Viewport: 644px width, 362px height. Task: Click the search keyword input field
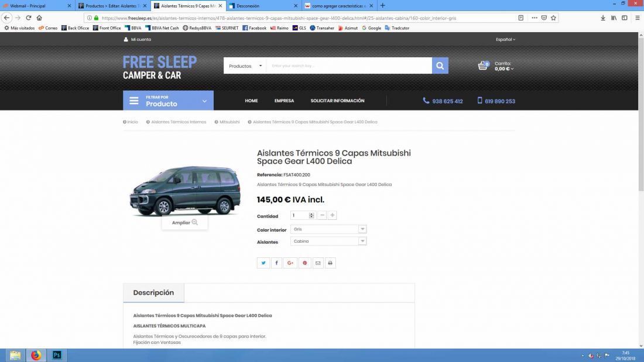pyautogui.click(x=349, y=65)
